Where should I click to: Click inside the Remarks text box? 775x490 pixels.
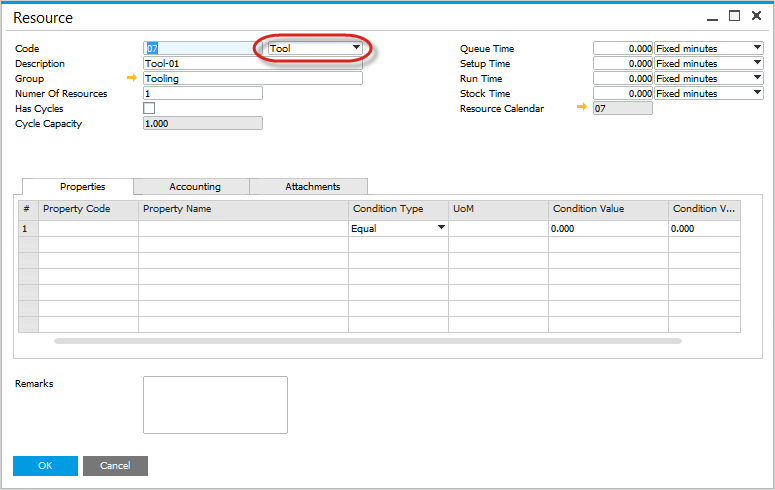tap(215, 405)
